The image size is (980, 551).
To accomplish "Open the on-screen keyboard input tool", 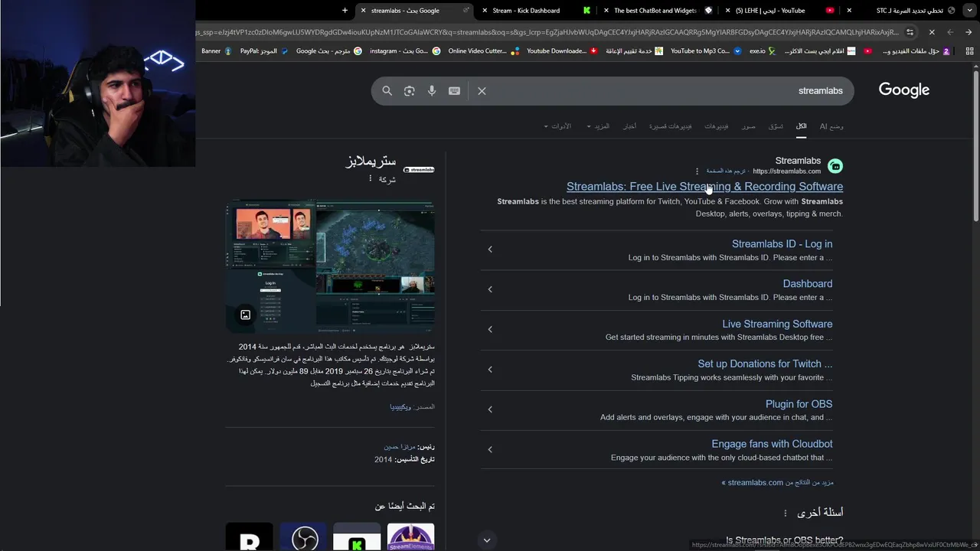I will [x=454, y=90].
